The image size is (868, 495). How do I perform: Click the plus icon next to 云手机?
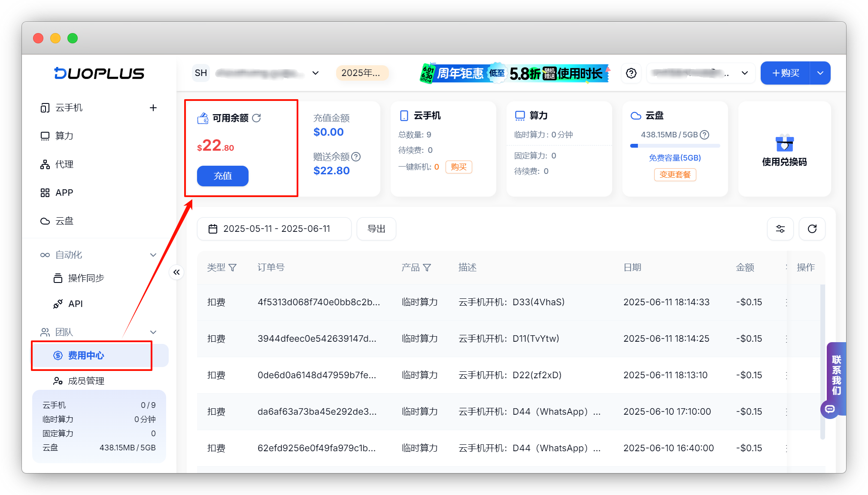point(153,108)
